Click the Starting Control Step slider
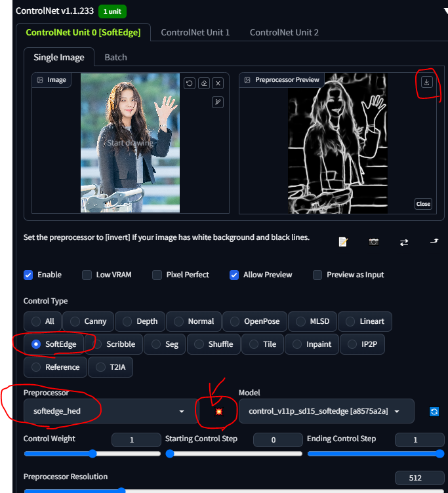This screenshot has height=493, width=448. [234, 454]
